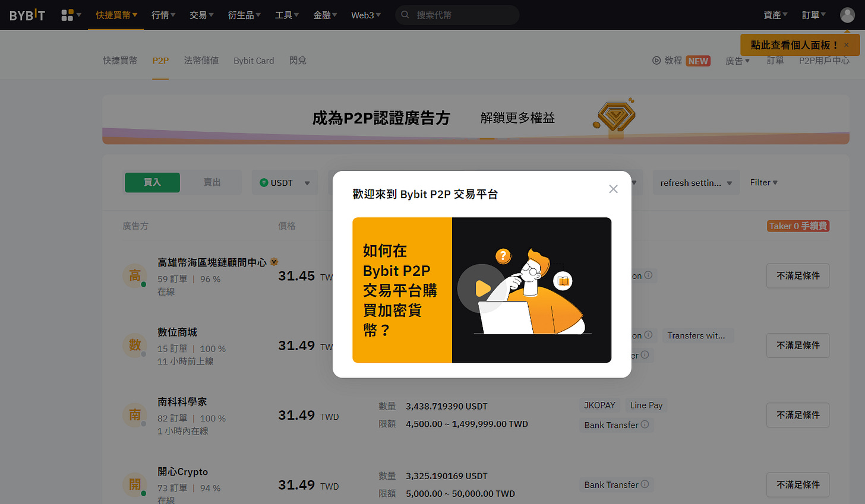Click the JKOPAY payment tag
The image size is (865, 504).
(x=599, y=405)
